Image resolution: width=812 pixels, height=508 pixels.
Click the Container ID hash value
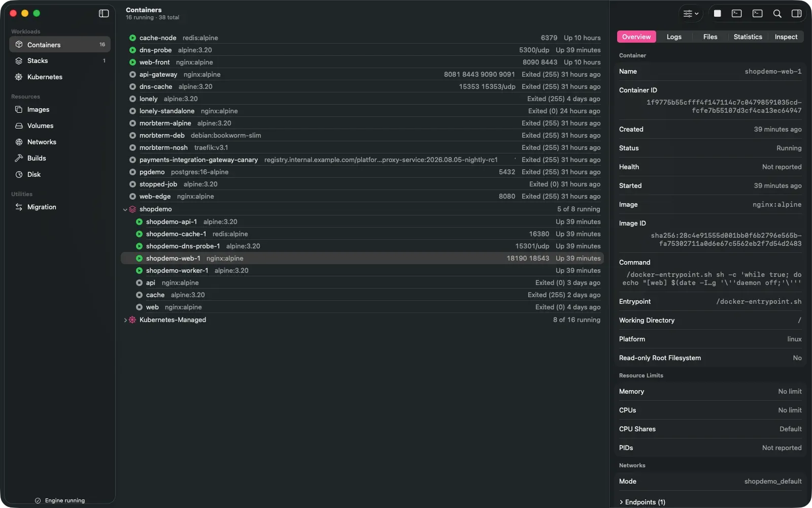coord(724,107)
